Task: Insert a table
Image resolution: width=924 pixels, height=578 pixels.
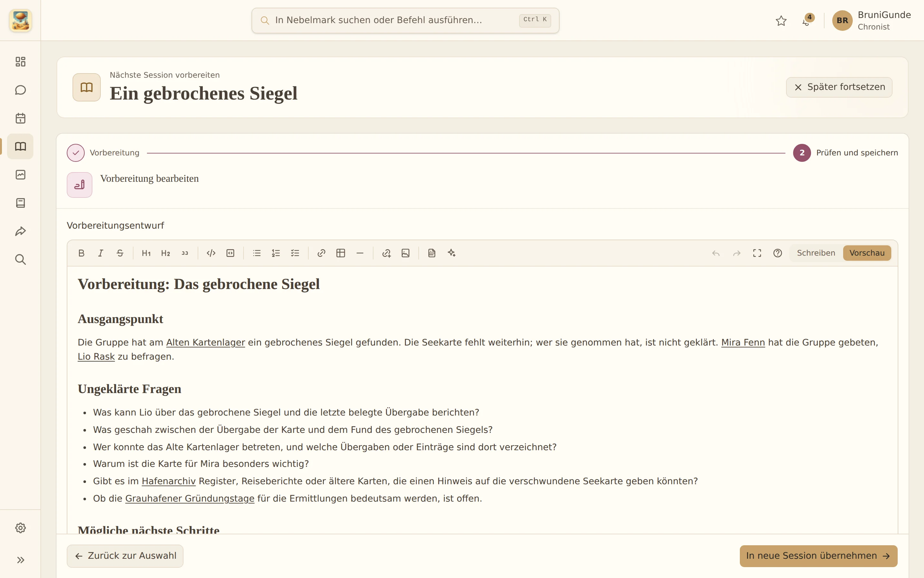Action: (341, 253)
